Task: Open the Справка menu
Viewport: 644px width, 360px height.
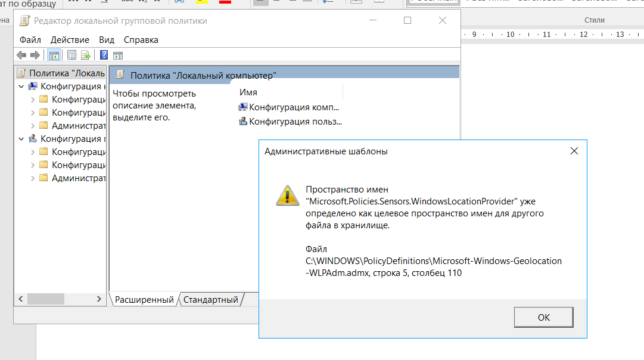Action: tap(141, 40)
